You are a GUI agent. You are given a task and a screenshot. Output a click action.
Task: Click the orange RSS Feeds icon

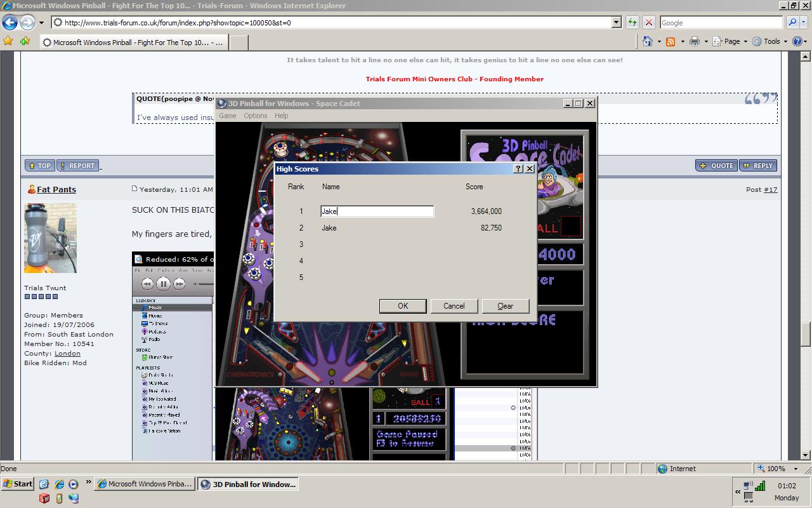click(670, 41)
